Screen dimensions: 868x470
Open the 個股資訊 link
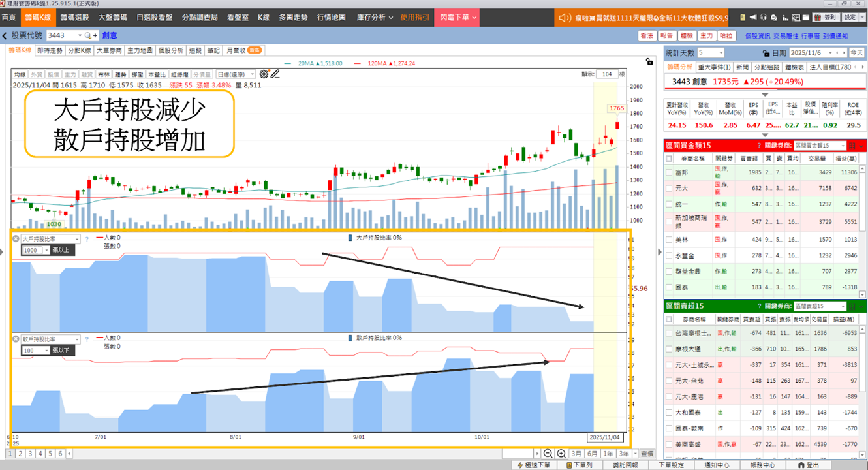(x=758, y=36)
